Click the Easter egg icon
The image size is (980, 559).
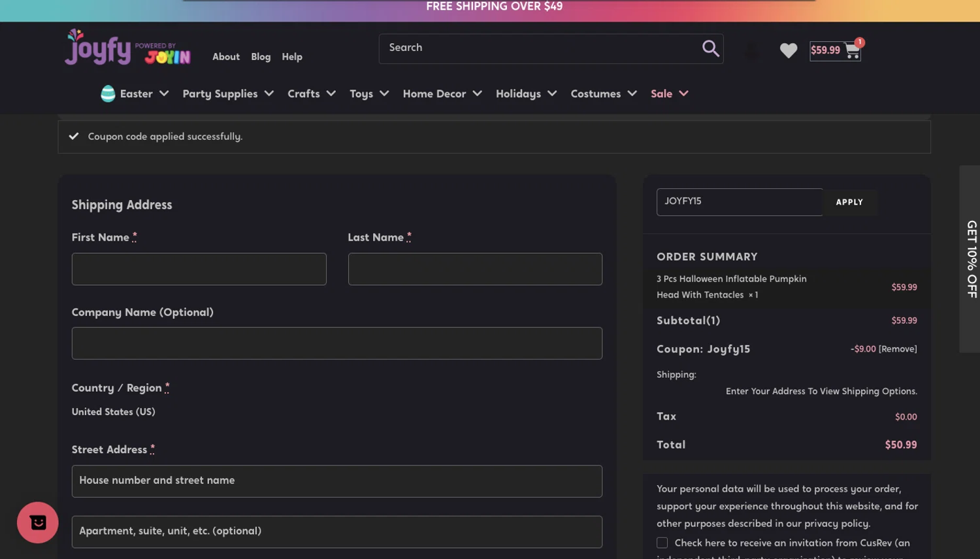pos(108,93)
